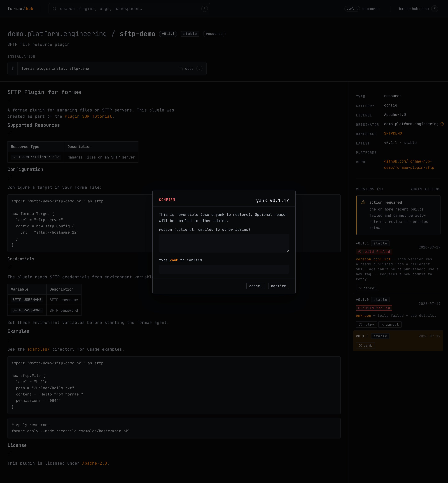Image resolution: width=448 pixels, height=483 pixels.
Task: Click the VERSIONS (1) sidebar heading
Action: 369,189
